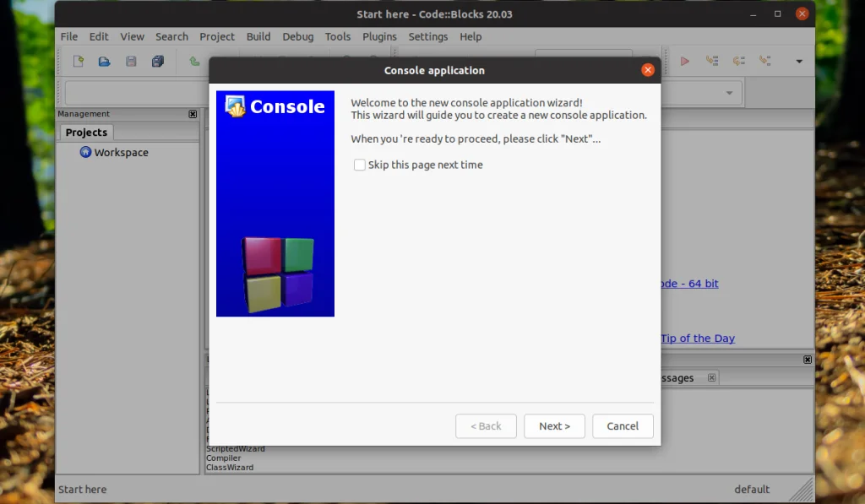Click the ScriptedWizard log line
Image resolution: width=865 pixels, height=504 pixels.
click(236, 449)
